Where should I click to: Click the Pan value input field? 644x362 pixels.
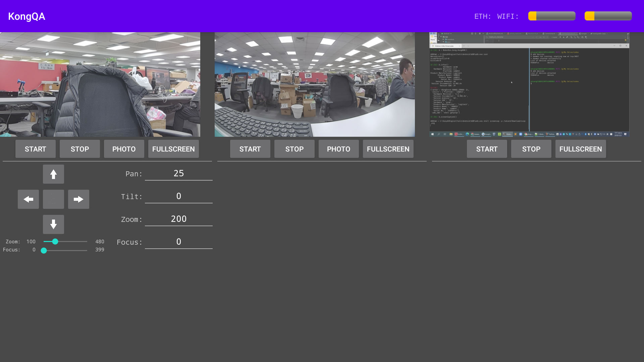point(179,173)
